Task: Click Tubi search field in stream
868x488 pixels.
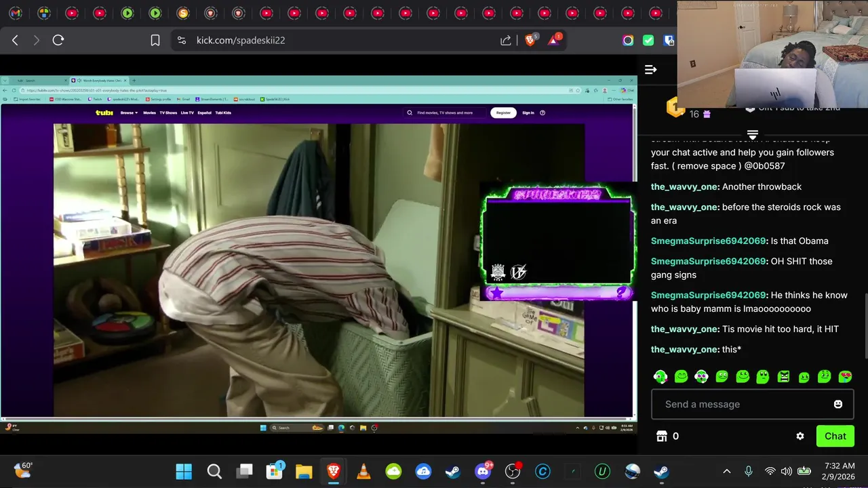Action: point(444,113)
